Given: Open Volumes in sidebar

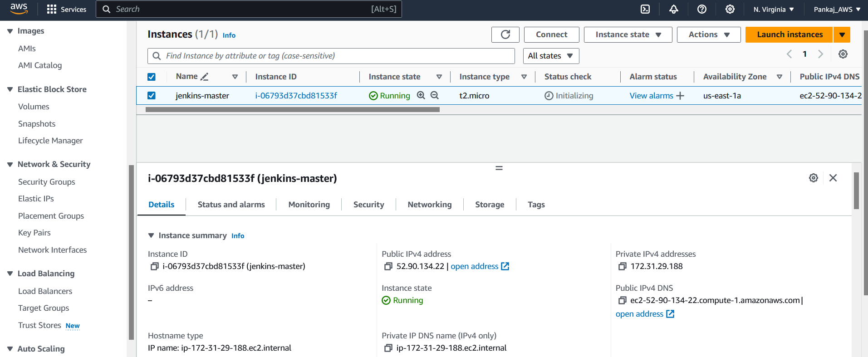Looking at the screenshot, I should click(x=34, y=107).
